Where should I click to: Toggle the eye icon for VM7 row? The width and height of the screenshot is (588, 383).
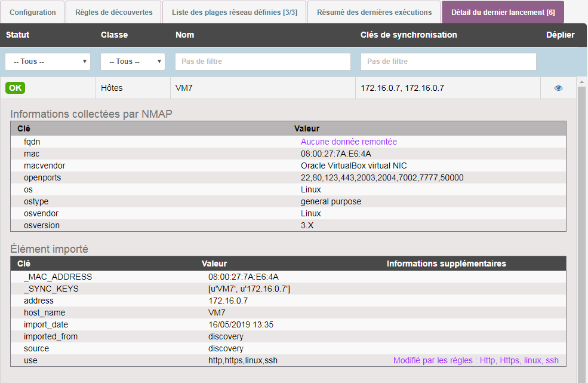pyautogui.click(x=558, y=88)
